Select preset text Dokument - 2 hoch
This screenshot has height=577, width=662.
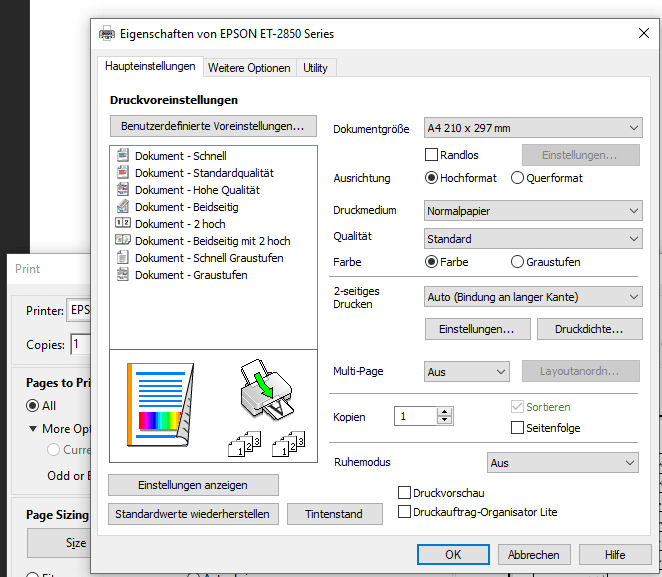pos(180,224)
